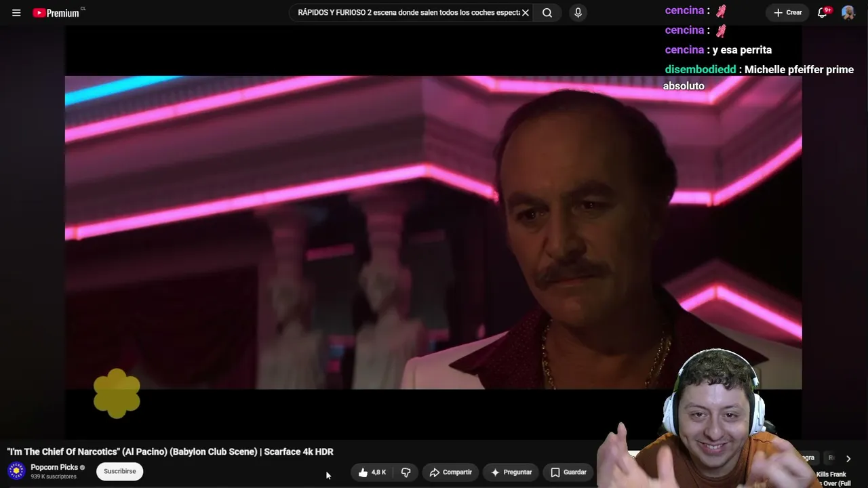Select the video title "I'm The Chief Of Narcotics"
The width and height of the screenshot is (868, 488).
(x=170, y=452)
